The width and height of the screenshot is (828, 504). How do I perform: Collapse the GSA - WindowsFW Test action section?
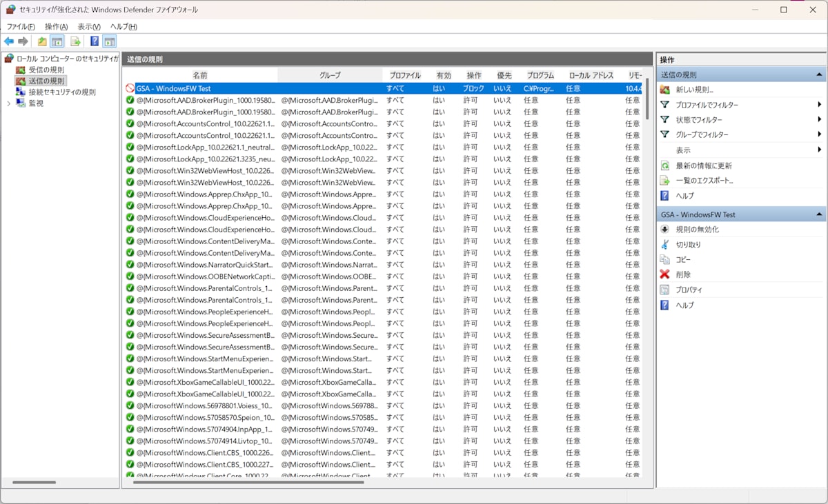[x=819, y=214]
